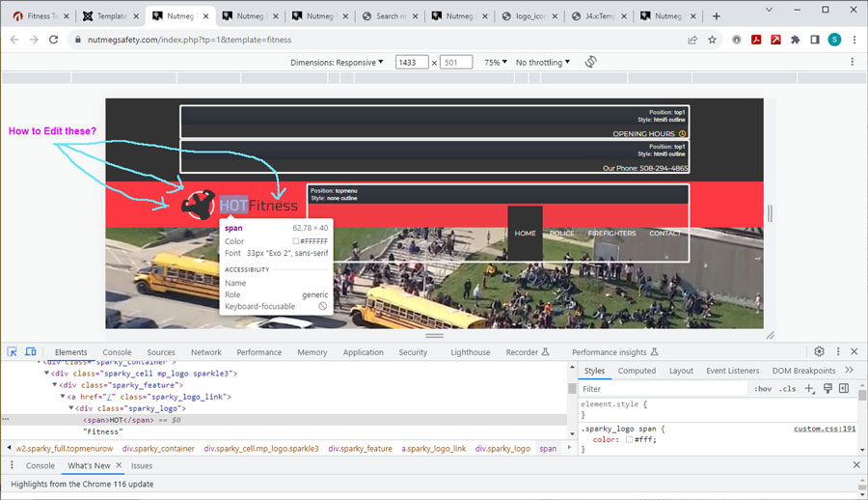Open the 75% zoom dropdown
Viewport: 868px width, 500px height.
pos(496,62)
